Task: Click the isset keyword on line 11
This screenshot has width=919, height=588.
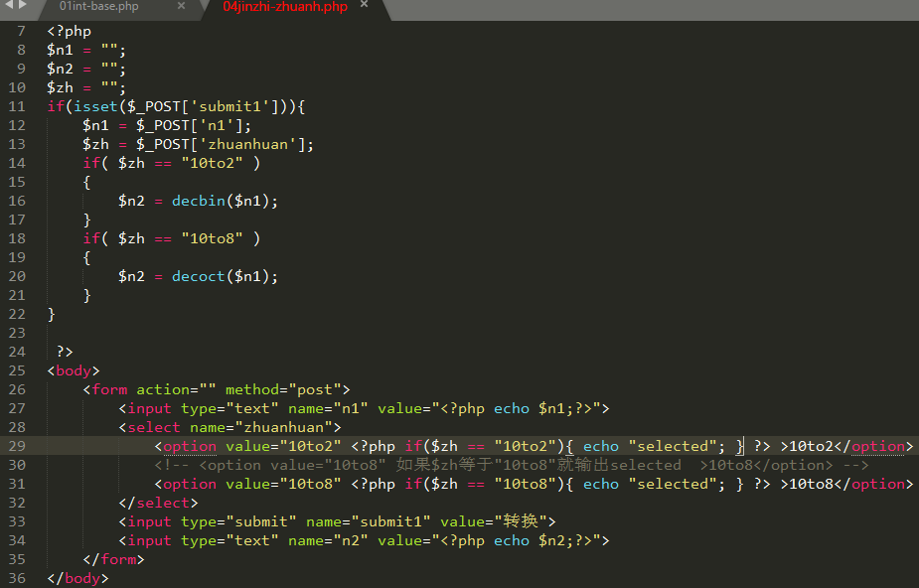Action: click(95, 106)
